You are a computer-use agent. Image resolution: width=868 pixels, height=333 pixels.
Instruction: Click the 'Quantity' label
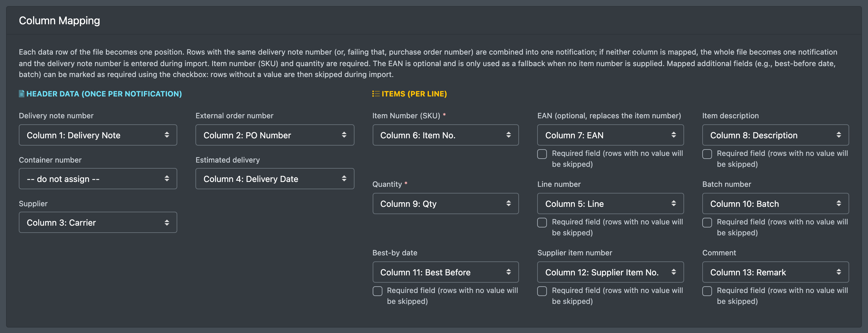387,184
